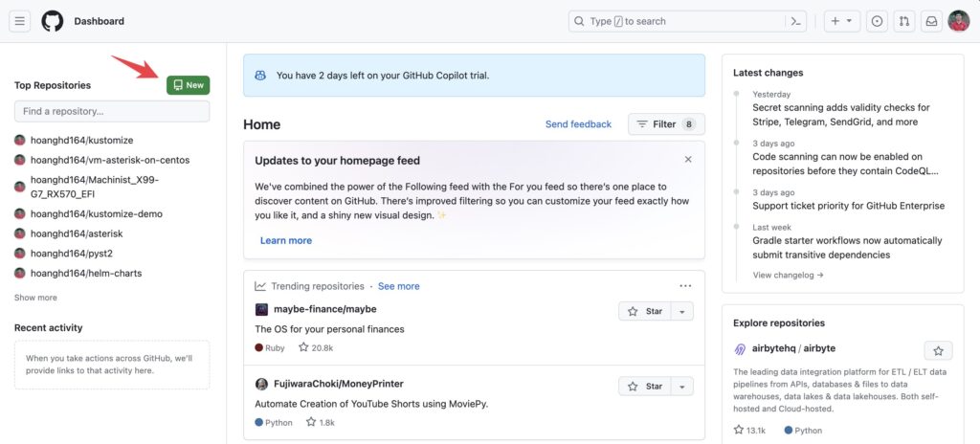Open the Issues icon in header
Viewport: 980px width, 444px height.
click(x=877, y=21)
